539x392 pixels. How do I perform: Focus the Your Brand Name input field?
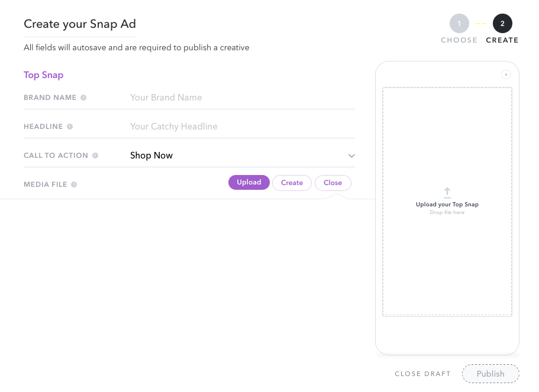pyautogui.click(x=243, y=98)
